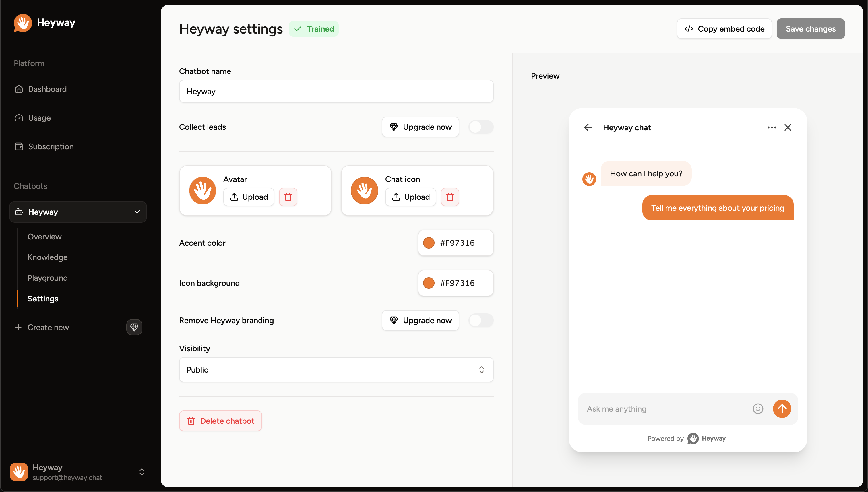This screenshot has height=492, width=868.
Task: Click the Subscription wallet icon
Action: pyautogui.click(x=19, y=146)
